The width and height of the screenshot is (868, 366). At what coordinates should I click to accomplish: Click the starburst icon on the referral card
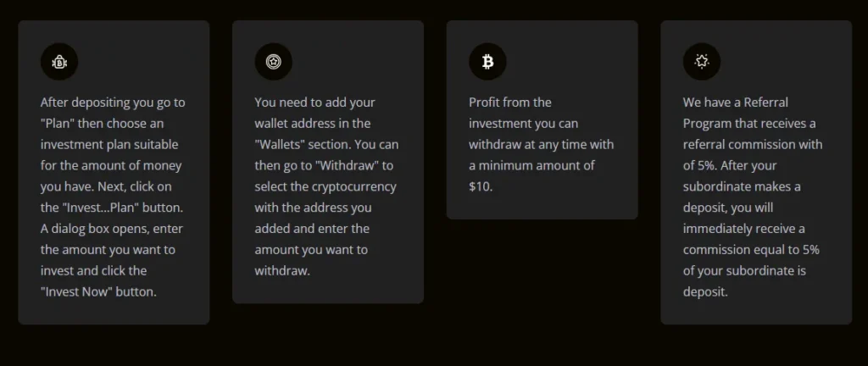(x=702, y=61)
